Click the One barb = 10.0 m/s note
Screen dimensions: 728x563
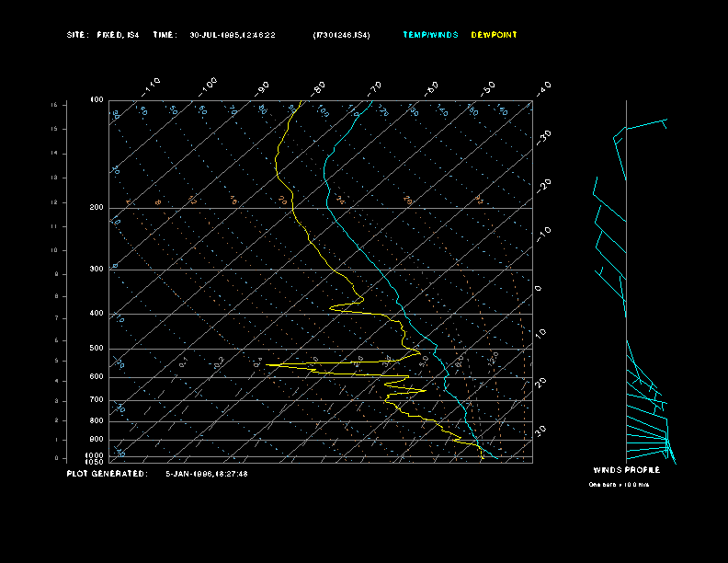(619, 485)
